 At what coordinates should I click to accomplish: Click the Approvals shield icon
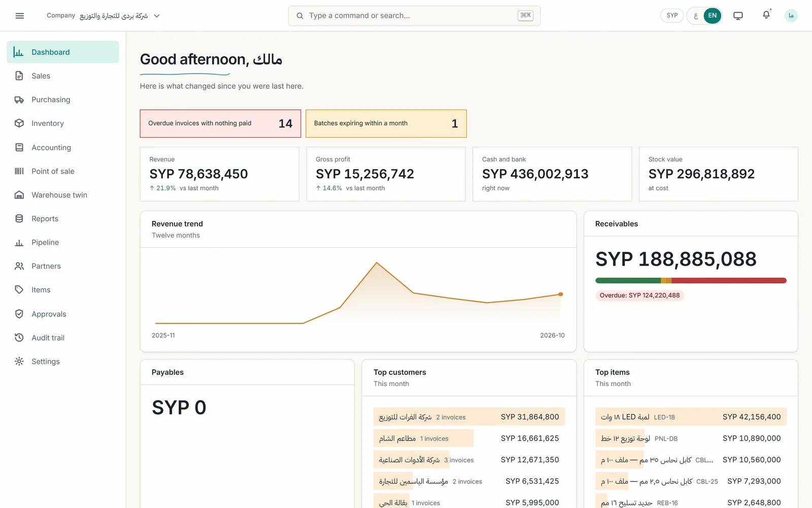pyautogui.click(x=19, y=314)
